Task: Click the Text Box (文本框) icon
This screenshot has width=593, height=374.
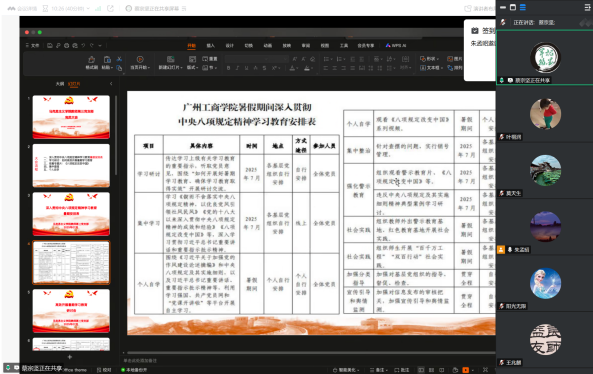Action: pyautogui.click(x=432, y=68)
